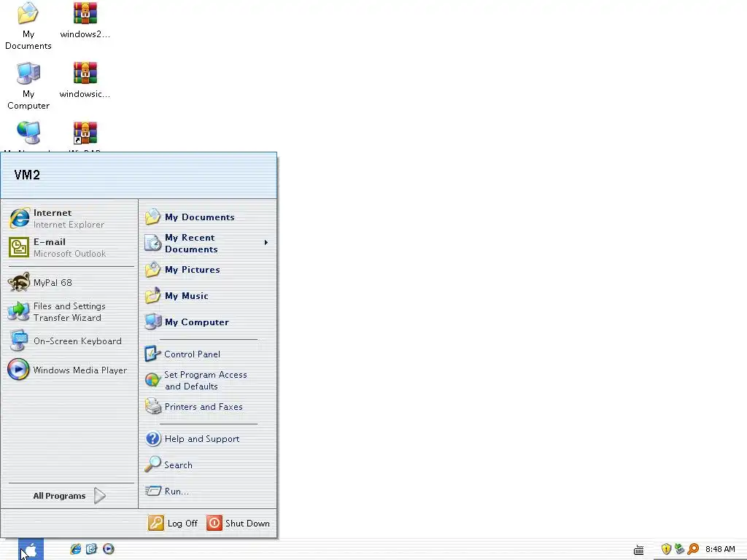Viewport: 747px width, 560px height.
Task: Open the Run... dialog
Action: [208, 491]
